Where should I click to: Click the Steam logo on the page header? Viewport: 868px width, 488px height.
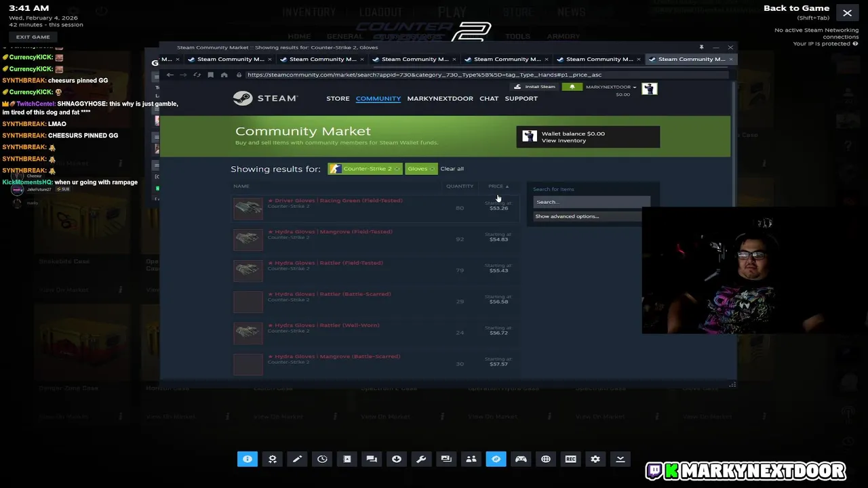pyautogui.click(x=265, y=98)
